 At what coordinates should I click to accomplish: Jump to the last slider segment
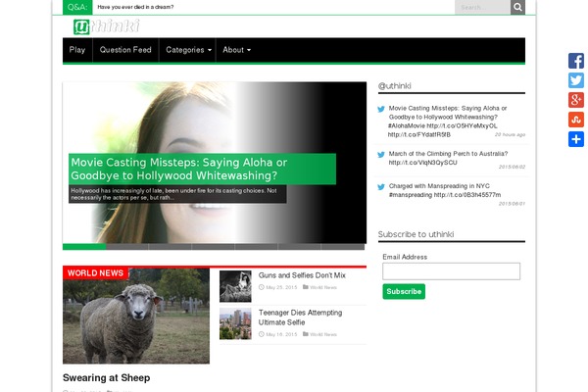[x=343, y=247]
